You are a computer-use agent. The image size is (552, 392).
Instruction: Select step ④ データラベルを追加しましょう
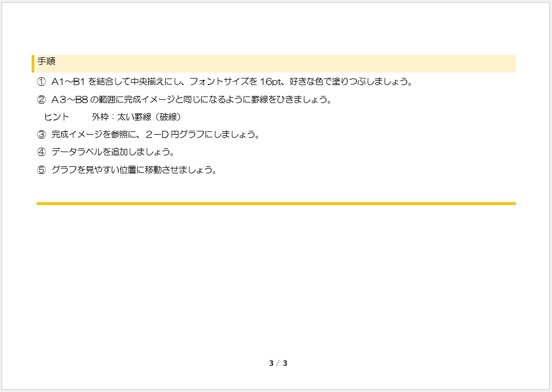106,152
